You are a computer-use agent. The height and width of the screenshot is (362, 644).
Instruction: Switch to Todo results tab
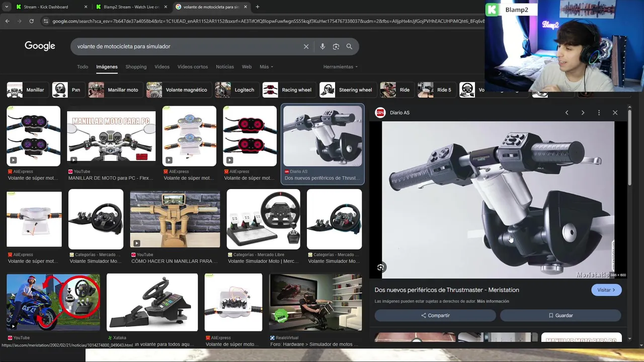click(83, 67)
